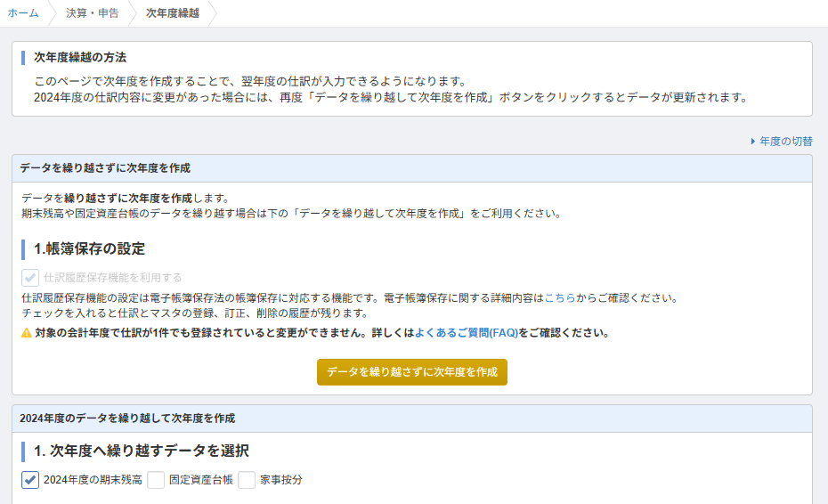
Task: Click the ホーム breadcrumb link
Action: point(23,13)
